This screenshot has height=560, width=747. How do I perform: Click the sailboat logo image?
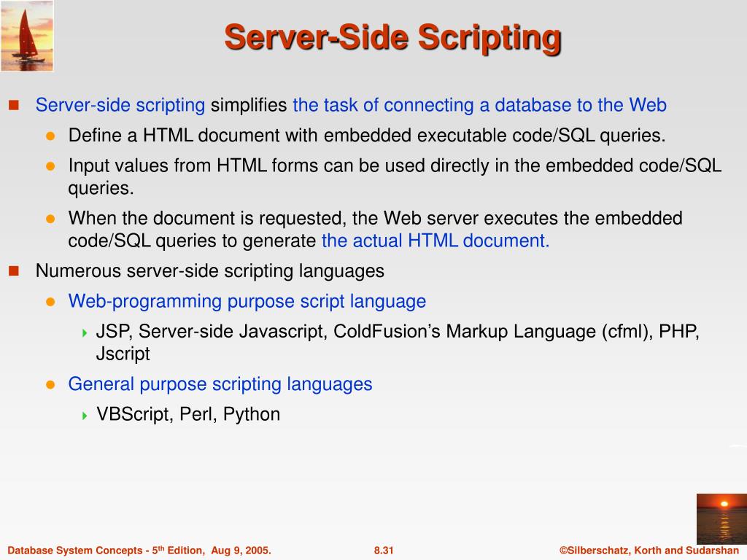click(27, 36)
